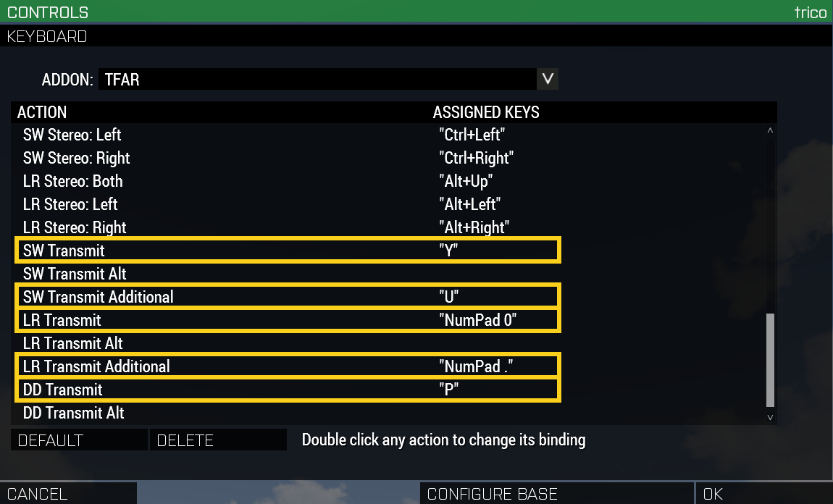This screenshot has height=504, width=833.
Task: Confirm settings with the OK button
Action: [x=764, y=493]
